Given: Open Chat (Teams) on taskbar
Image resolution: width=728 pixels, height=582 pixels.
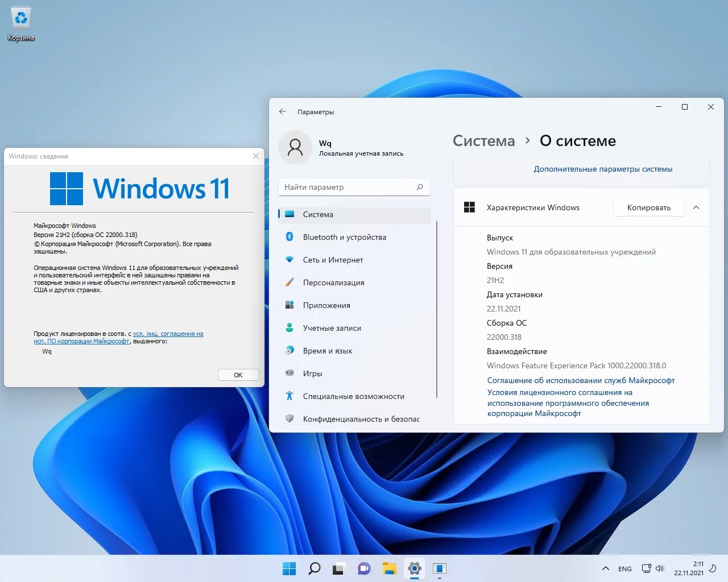Looking at the screenshot, I should point(364,568).
